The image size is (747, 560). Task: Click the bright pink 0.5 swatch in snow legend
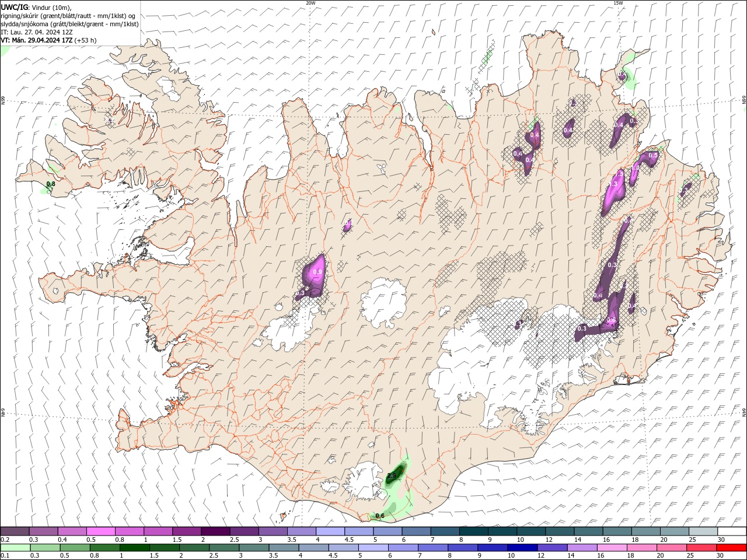point(100,531)
